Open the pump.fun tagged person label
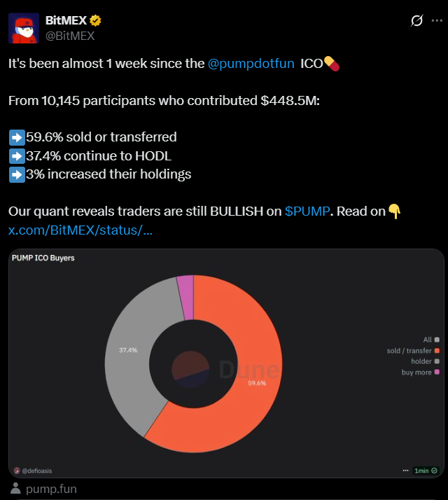 pyautogui.click(x=43, y=489)
